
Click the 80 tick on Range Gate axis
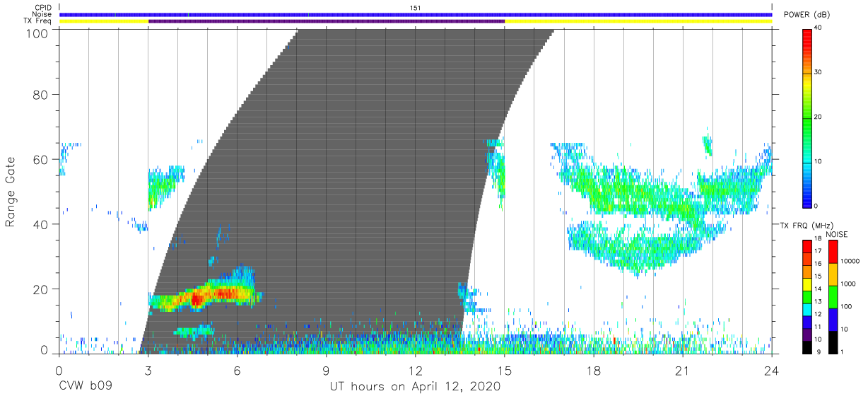tap(41, 94)
